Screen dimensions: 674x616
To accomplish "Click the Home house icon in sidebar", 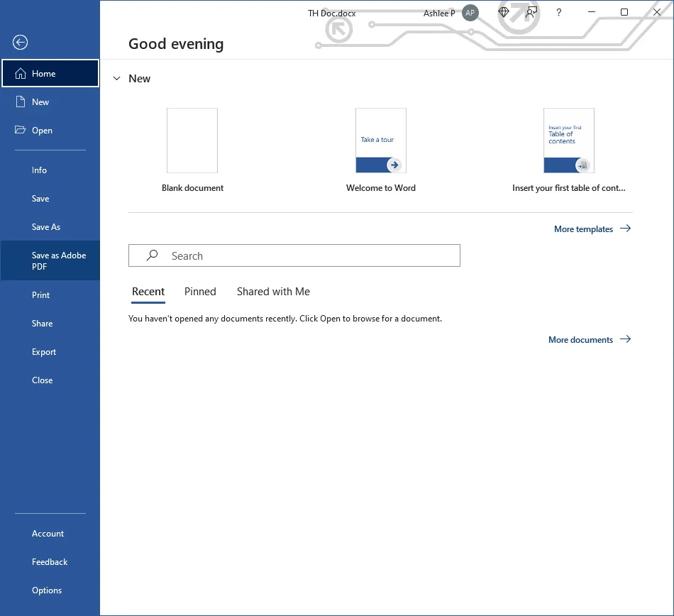I will (x=20, y=74).
